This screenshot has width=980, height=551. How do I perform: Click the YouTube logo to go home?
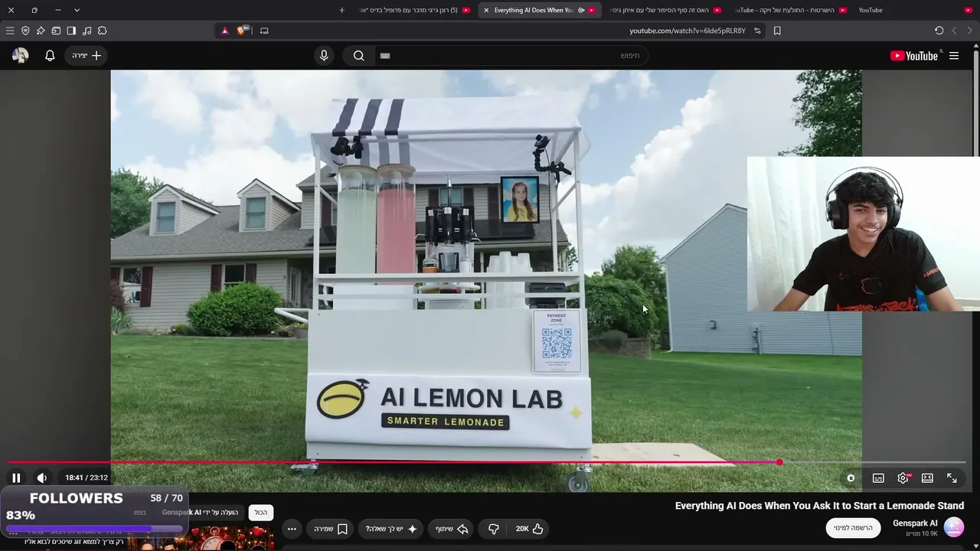click(x=914, y=56)
